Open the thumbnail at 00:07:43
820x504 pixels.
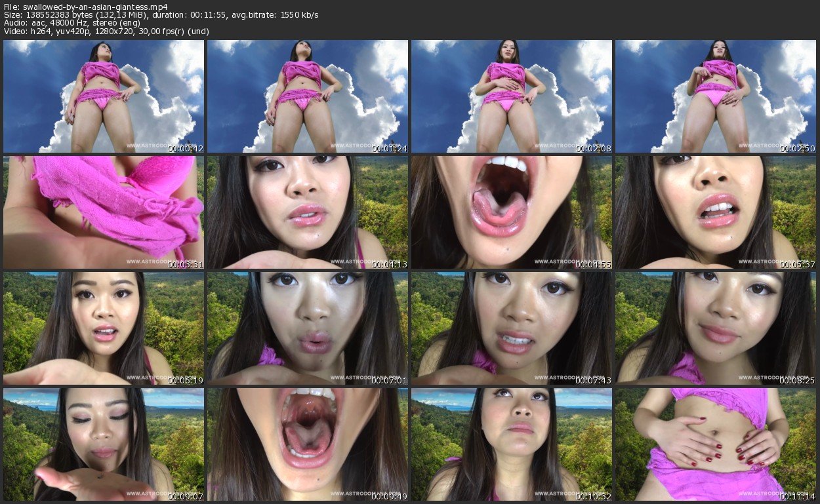click(512, 328)
